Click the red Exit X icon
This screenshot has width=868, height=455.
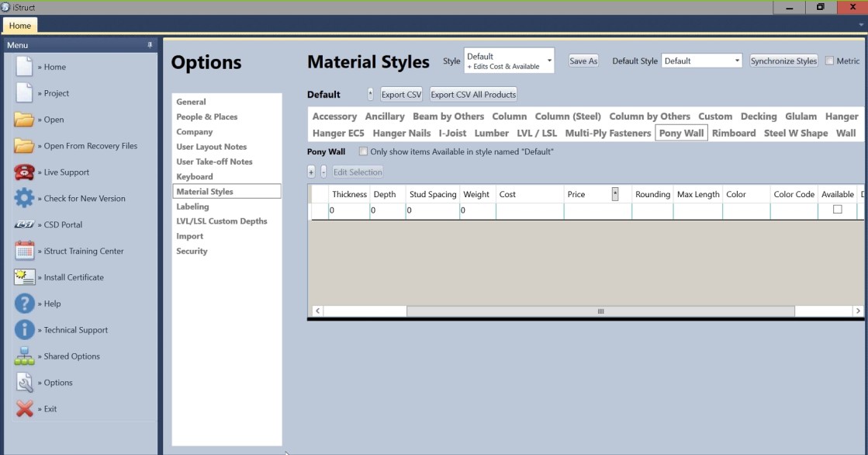click(x=24, y=408)
